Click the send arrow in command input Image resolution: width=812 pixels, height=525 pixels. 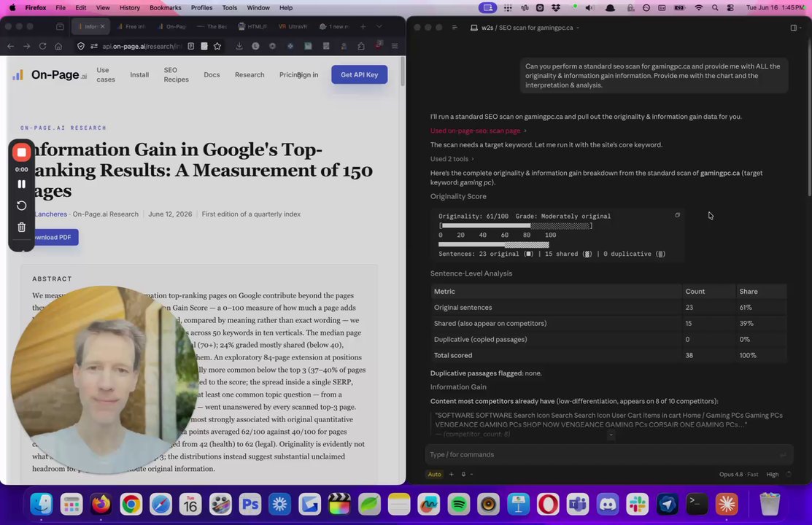[783, 454]
